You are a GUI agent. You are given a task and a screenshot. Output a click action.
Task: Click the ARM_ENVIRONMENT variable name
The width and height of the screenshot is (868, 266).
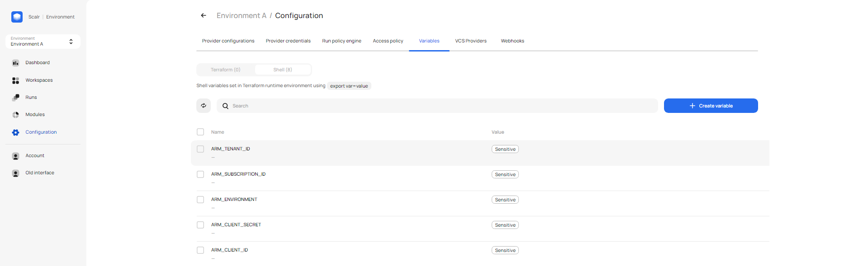(234, 200)
